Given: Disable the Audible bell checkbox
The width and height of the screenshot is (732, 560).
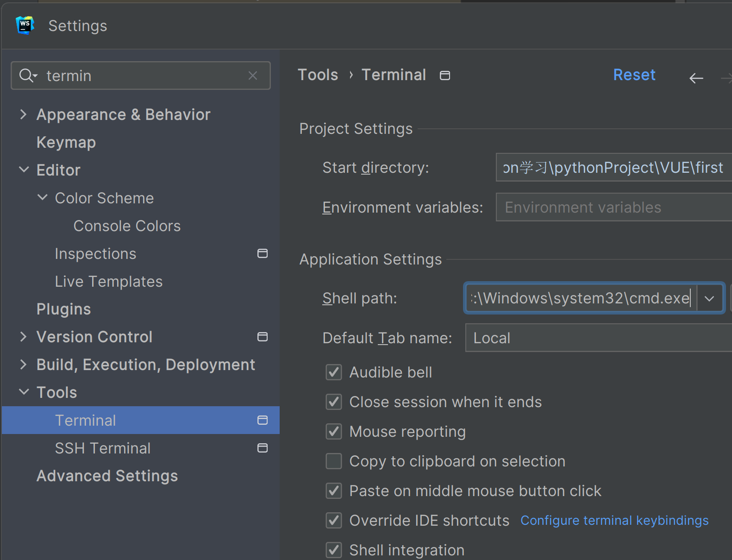Looking at the screenshot, I should pyautogui.click(x=334, y=372).
